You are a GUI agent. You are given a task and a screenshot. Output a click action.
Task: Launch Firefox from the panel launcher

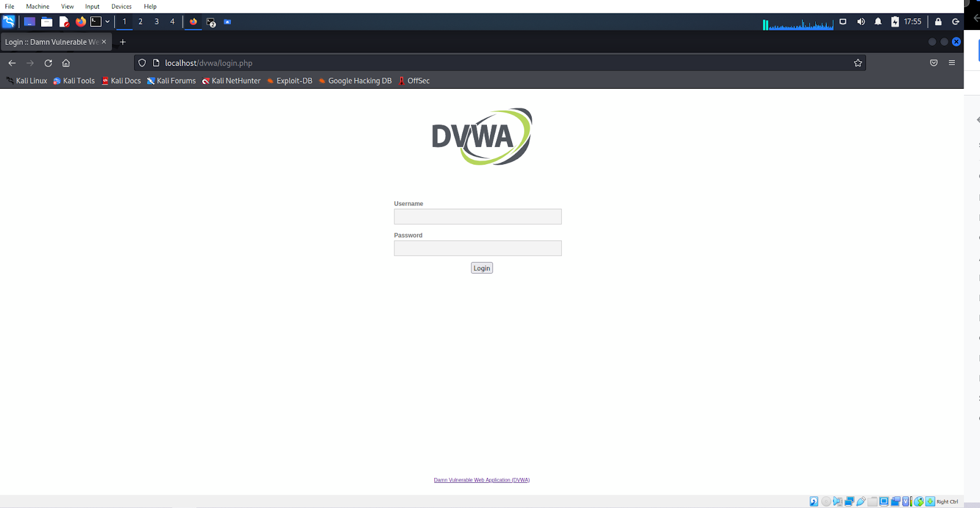coord(80,21)
